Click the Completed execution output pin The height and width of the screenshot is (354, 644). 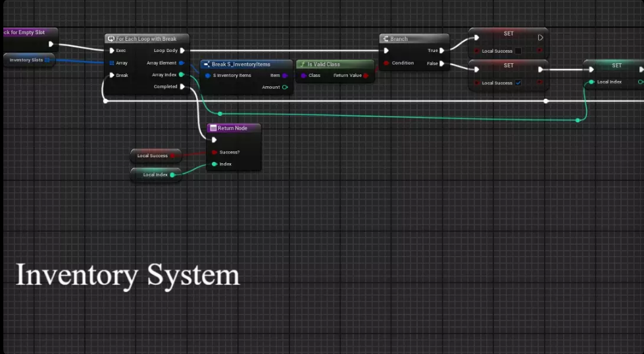click(x=182, y=87)
